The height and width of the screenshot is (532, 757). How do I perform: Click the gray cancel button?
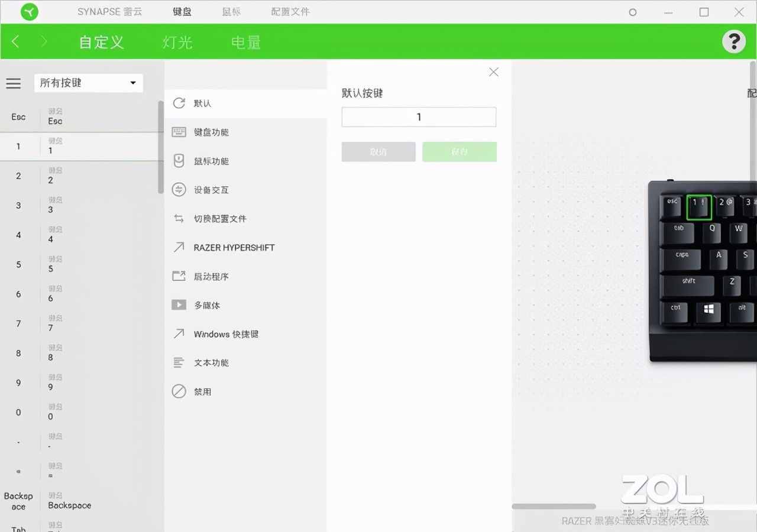click(x=378, y=152)
